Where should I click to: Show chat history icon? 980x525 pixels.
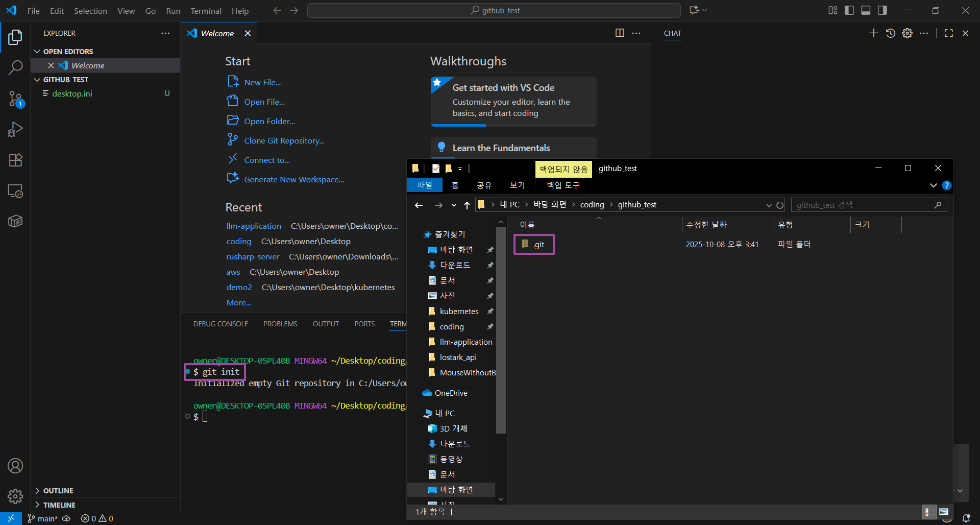point(890,33)
